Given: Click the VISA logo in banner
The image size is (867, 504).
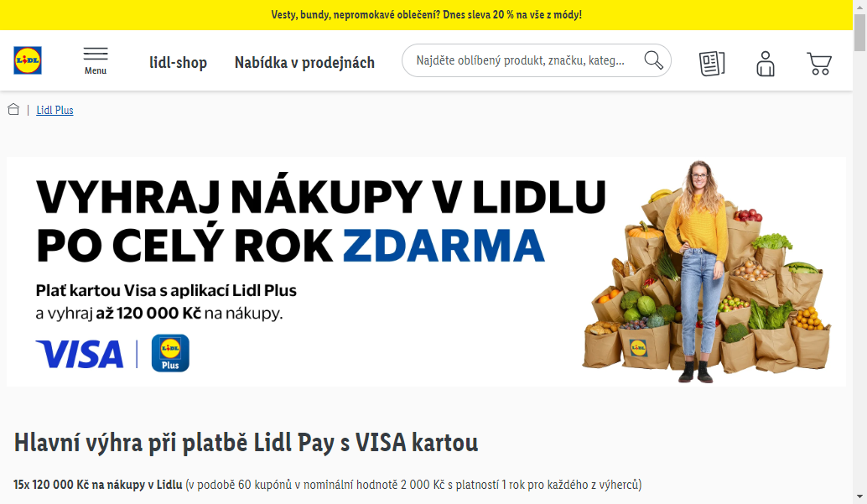Looking at the screenshot, I should tap(80, 355).
